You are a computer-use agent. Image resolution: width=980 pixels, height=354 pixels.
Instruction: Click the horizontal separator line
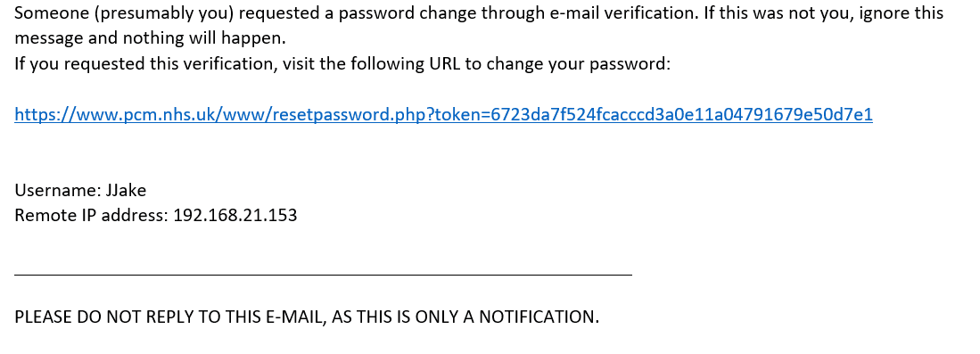click(323, 274)
